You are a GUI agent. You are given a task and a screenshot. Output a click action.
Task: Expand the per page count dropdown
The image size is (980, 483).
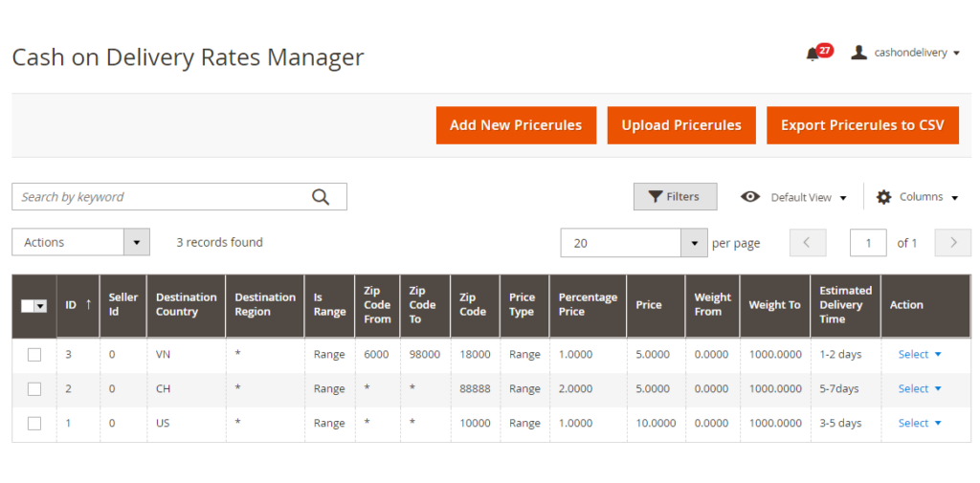(x=694, y=243)
